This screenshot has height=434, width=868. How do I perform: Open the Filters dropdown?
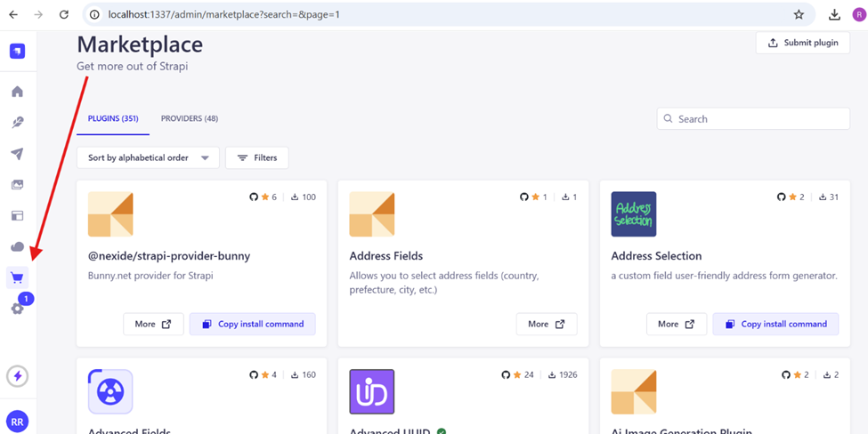(x=256, y=157)
